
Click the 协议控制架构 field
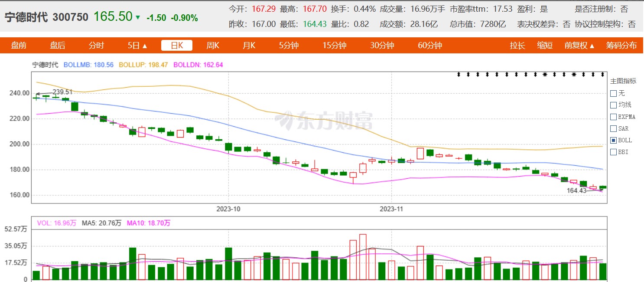point(605,24)
